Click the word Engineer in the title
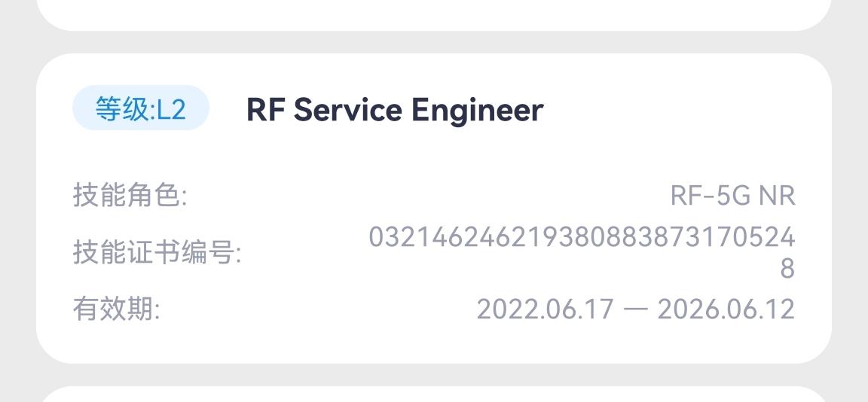This screenshot has height=402, width=868. [477, 110]
